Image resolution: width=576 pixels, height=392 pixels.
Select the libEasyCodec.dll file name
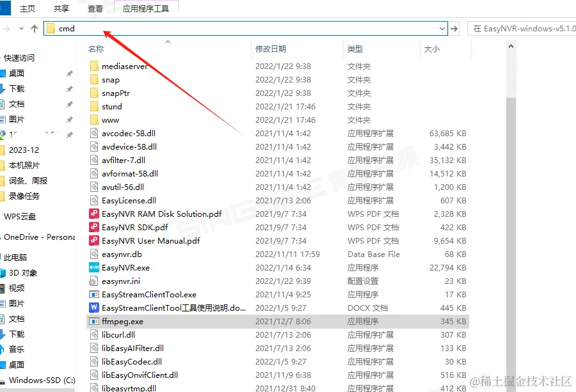coord(131,361)
